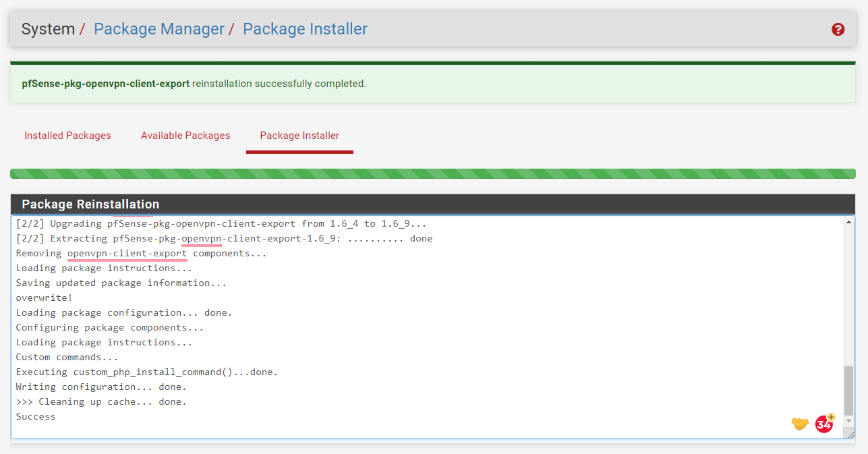
Task: Click 'reinstallation successfully completed.' message
Action: [x=279, y=84]
